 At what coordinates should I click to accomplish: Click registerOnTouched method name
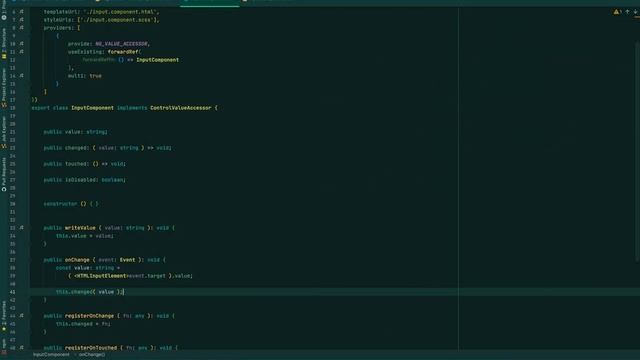tap(91, 348)
